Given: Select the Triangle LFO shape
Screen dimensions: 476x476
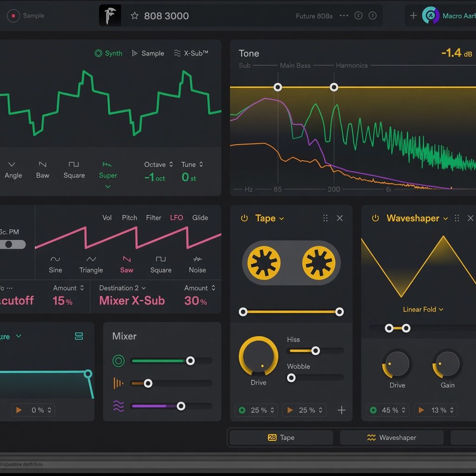Looking at the screenshot, I should pos(91,264).
